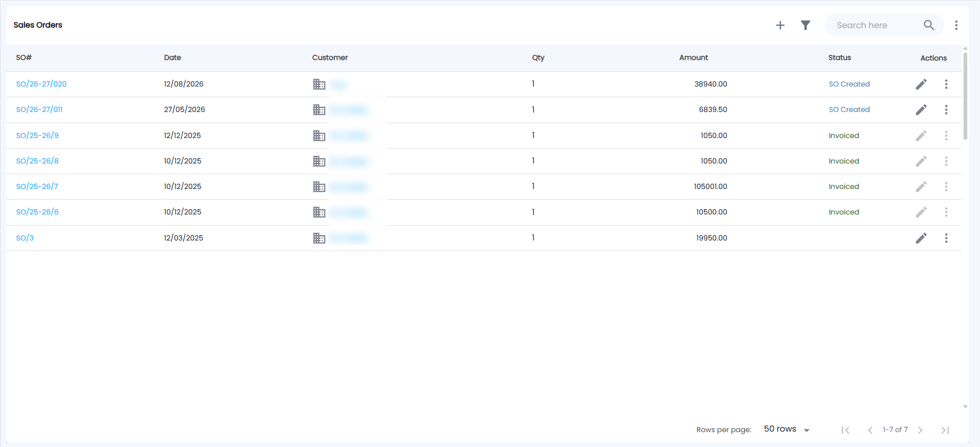Click the SO# column header
The width and height of the screenshot is (980, 447).
[x=24, y=57]
